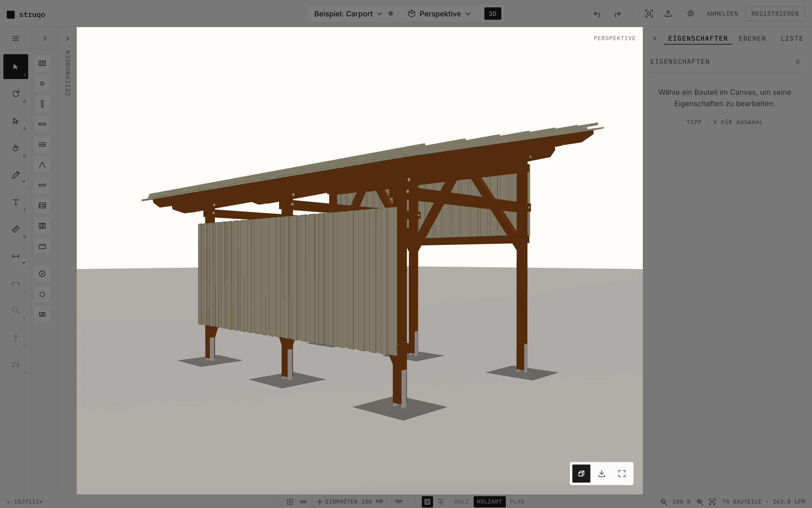Download the 3D view image

(x=602, y=473)
